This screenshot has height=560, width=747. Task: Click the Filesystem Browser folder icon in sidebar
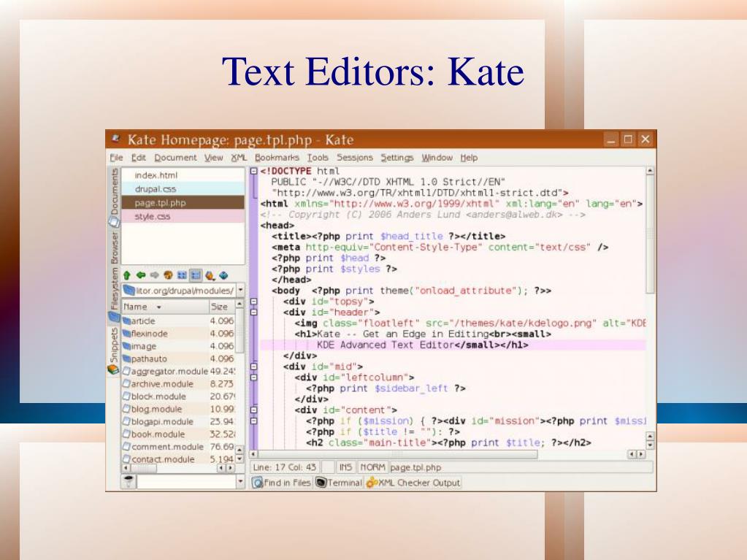(114, 317)
